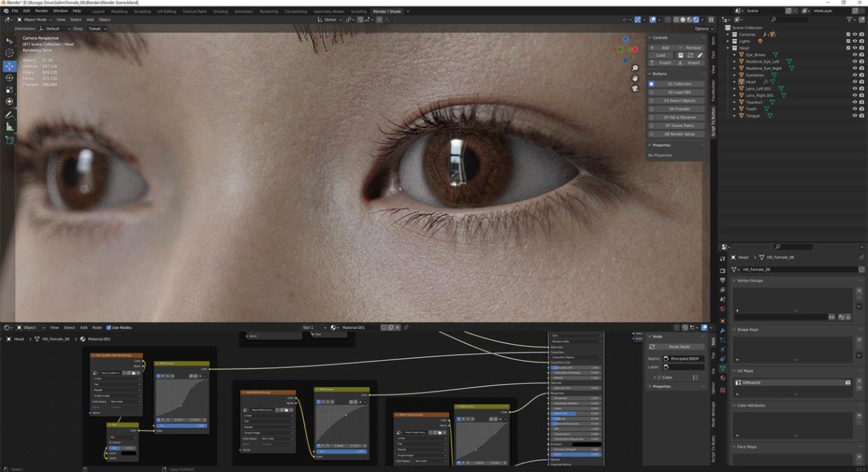Open the Render menu
868x472 pixels.
42,11
